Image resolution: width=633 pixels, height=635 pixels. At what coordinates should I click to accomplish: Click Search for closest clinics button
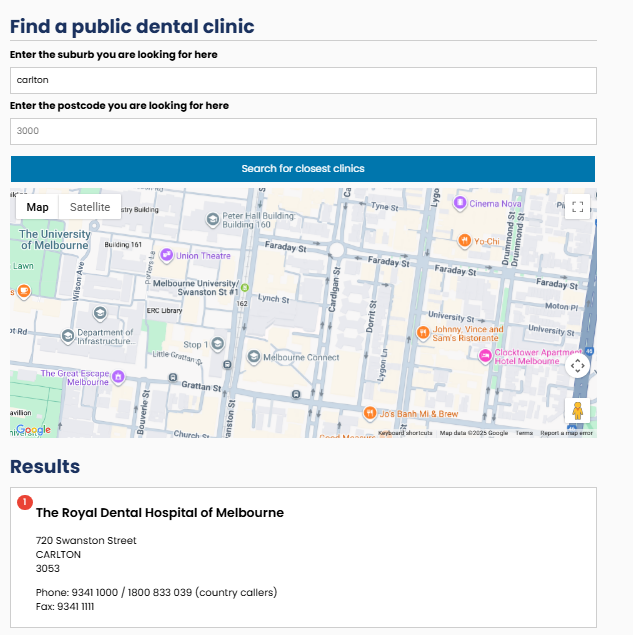click(x=303, y=169)
